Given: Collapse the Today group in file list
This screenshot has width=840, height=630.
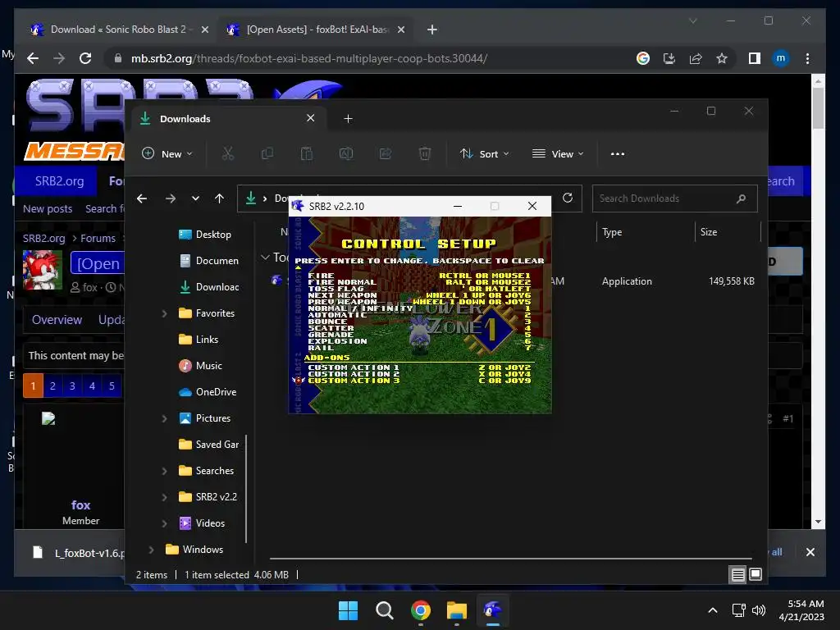Looking at the screenshot, I should tap(265, 257).
